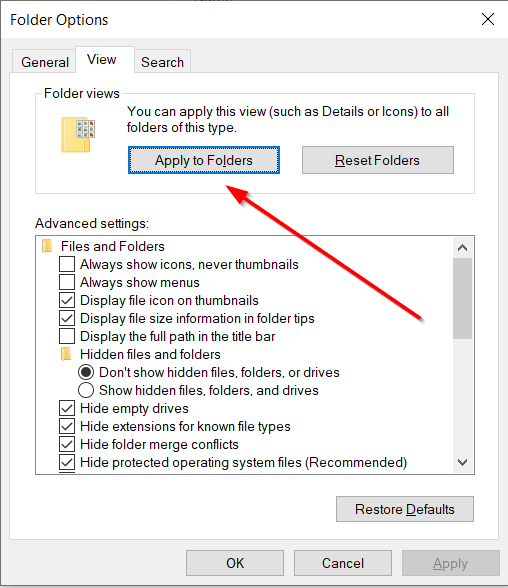Screen dimensions: 508x588
Task: Click the Folder Options title text
Action: coord(59,20)
